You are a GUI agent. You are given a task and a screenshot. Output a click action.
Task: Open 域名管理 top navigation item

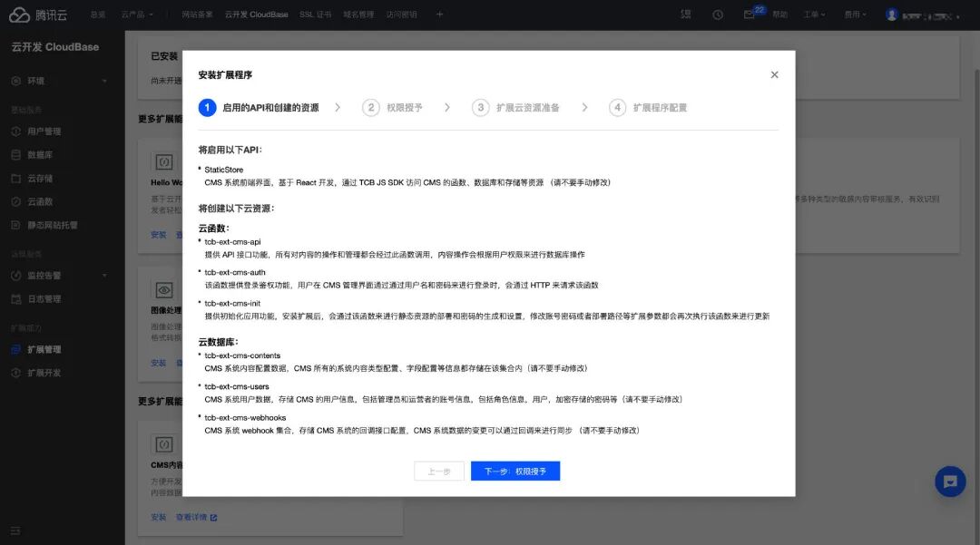pos(358,15)
